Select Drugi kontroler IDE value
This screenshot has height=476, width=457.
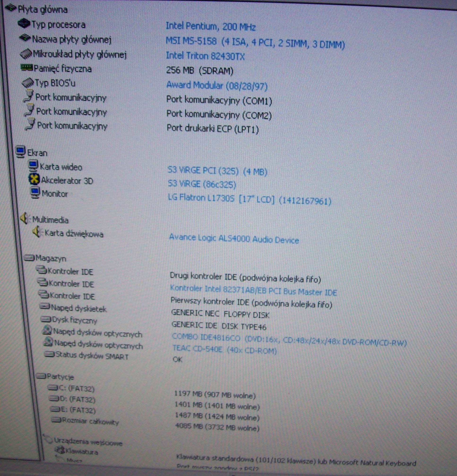click(245, 277)
